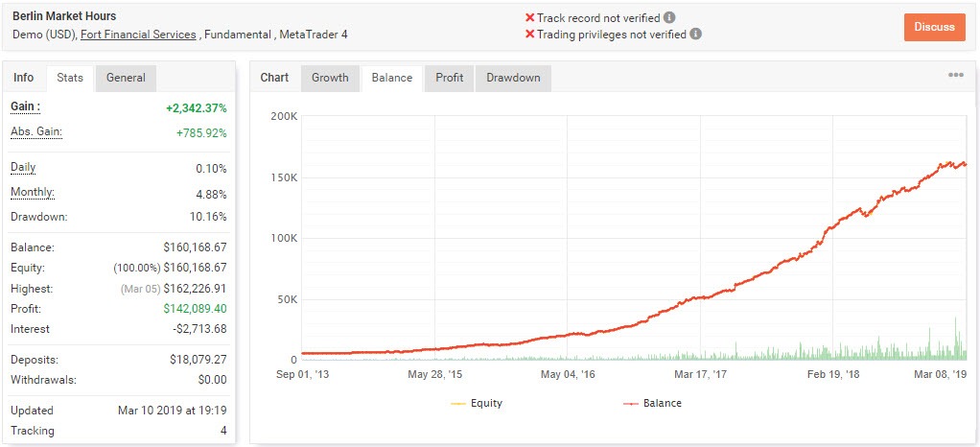Click the Sep 01, '13 x-axis date label
Screen dimensions: 980x447
point(304,374)
